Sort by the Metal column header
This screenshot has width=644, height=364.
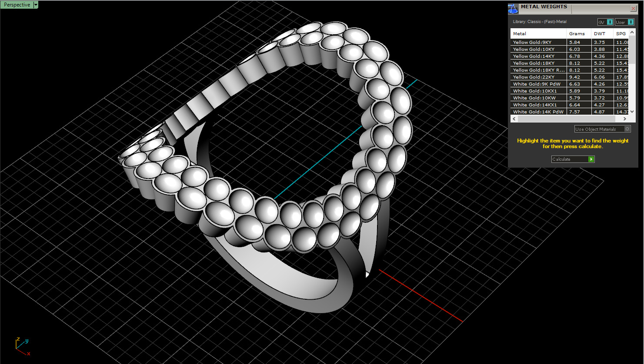click(x=538, y=33)
